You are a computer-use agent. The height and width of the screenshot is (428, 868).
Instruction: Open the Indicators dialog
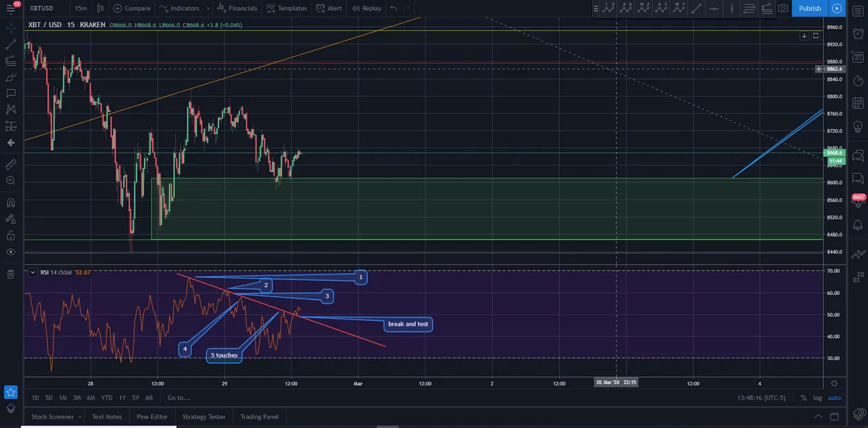click(x=180, y=8)
